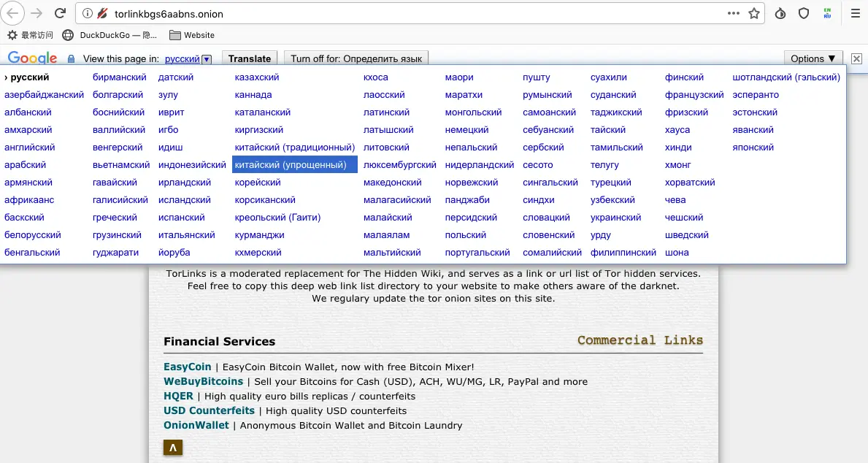Select турецкий language
The height and width of the screenshot is (463, 868).
tap(610, 183)
